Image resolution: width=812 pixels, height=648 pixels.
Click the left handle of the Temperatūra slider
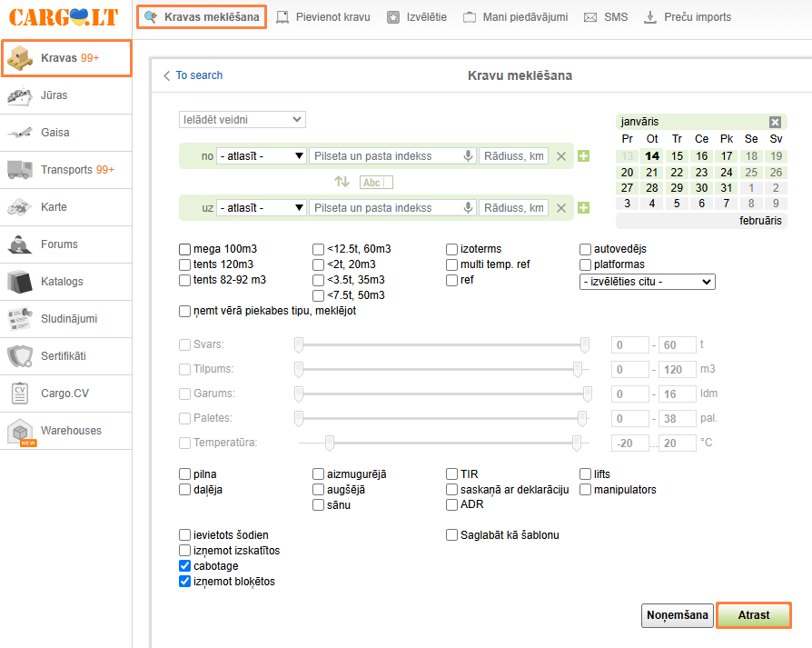click(330, 443)
